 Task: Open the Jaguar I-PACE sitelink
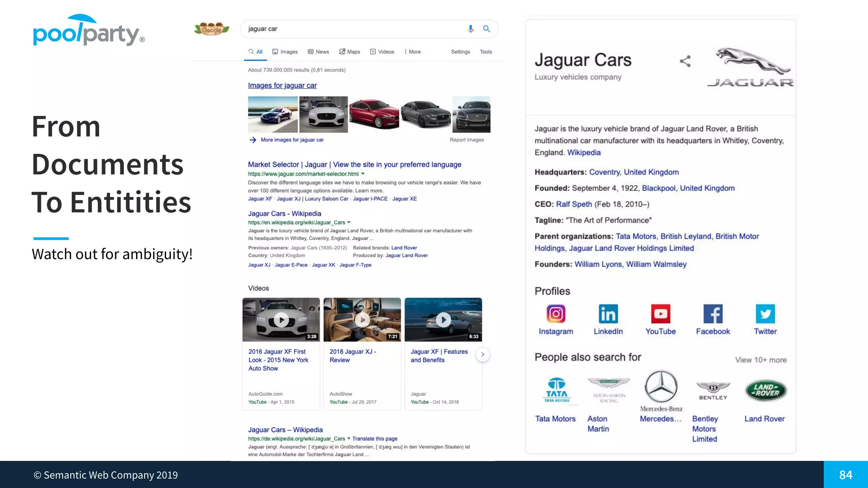click(x=370, y=199)
